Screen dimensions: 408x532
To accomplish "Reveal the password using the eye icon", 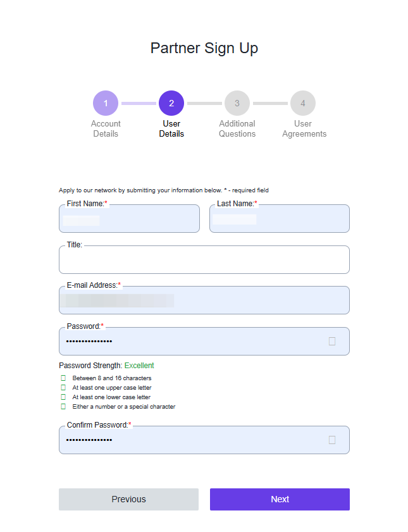I will pos(331,341).
